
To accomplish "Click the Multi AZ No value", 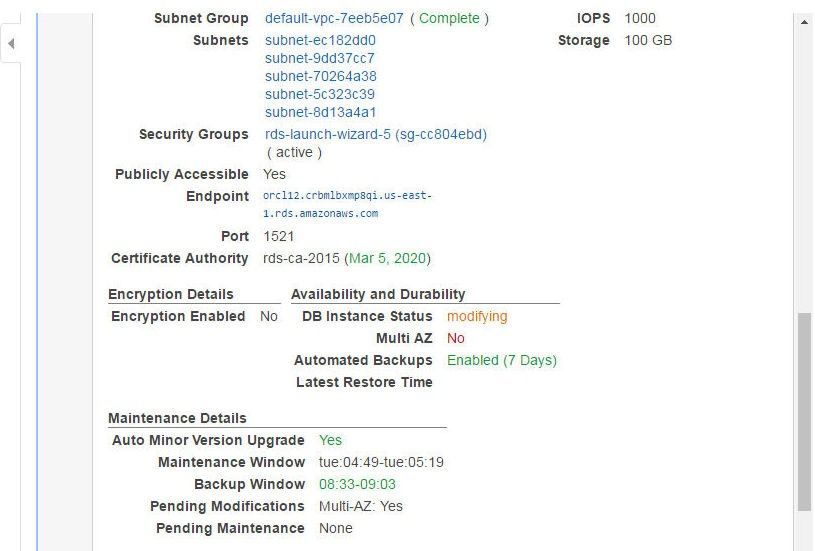I will [456, 338].
